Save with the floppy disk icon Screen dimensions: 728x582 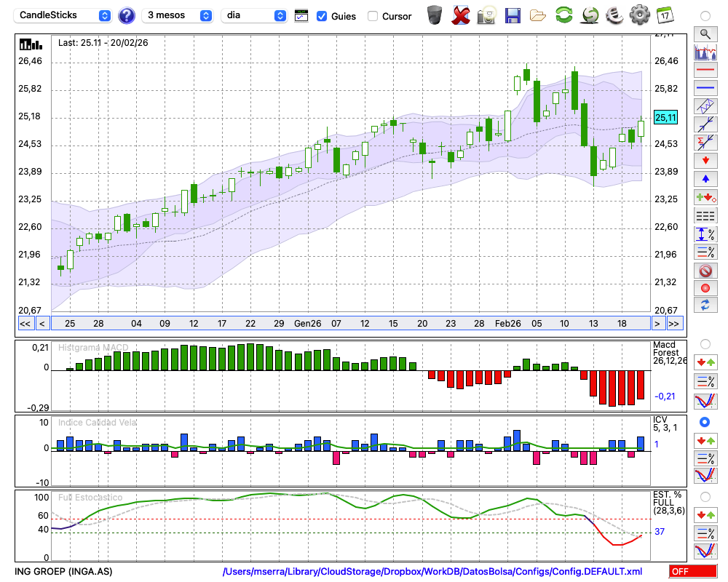coord(513,15)
